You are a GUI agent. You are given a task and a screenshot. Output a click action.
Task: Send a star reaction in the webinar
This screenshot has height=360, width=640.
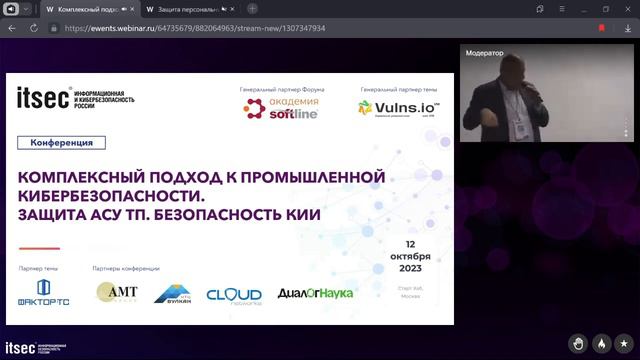[x=624, y=344]
